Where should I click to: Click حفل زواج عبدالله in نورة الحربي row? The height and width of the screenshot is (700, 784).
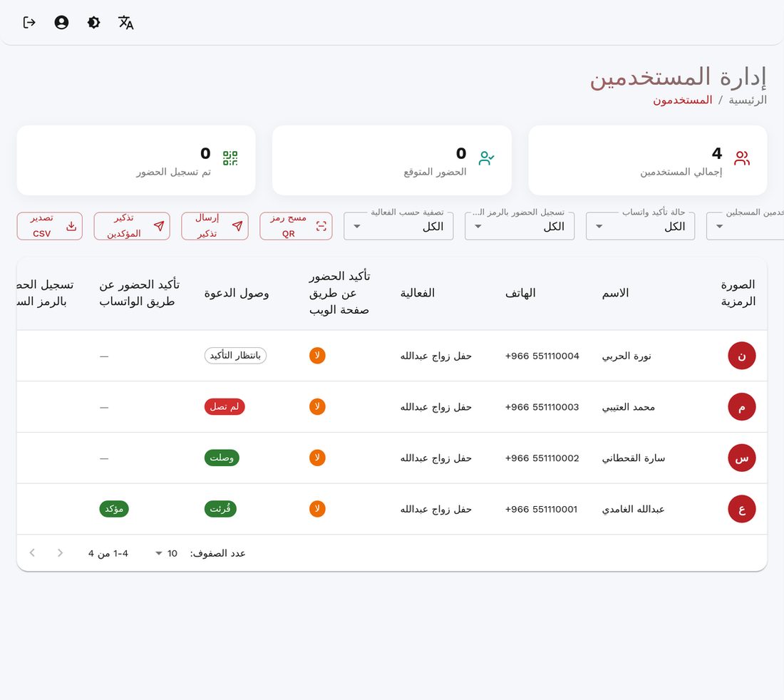436,356
